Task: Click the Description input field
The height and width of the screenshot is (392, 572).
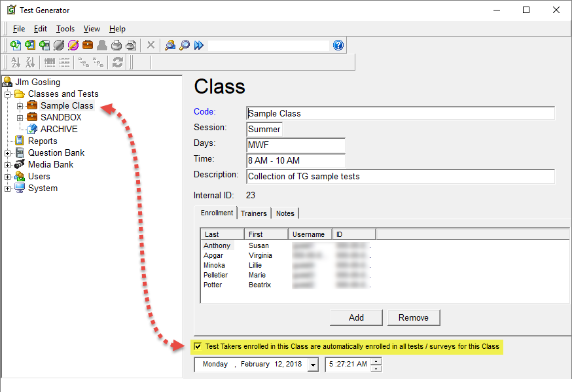Action: click(401, 177)
